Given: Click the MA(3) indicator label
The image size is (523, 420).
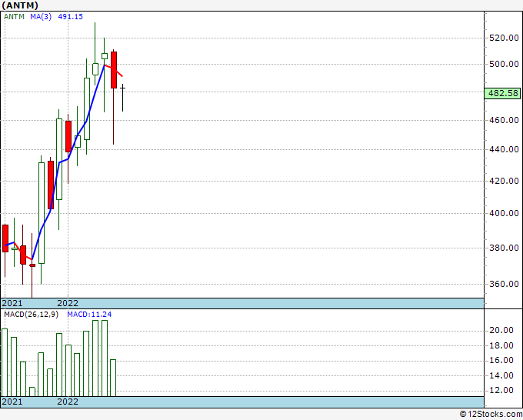Looking at the screenshot, I should click(x=41, y=17).
